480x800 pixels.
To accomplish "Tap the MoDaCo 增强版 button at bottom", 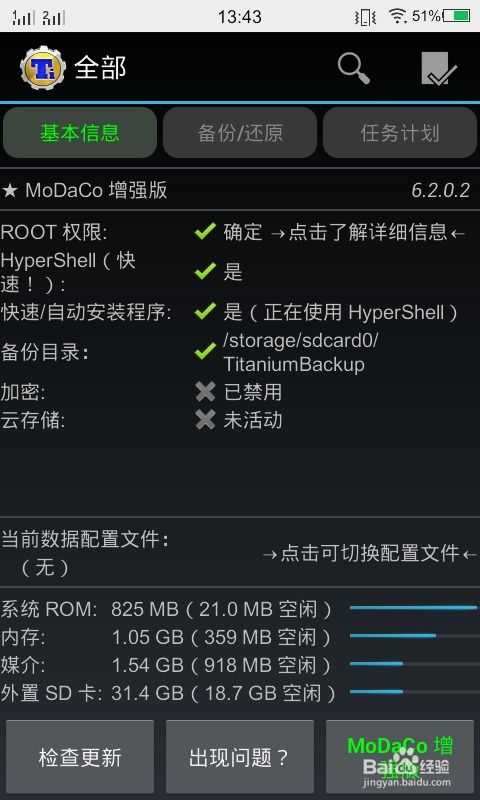I will (400, 757).
